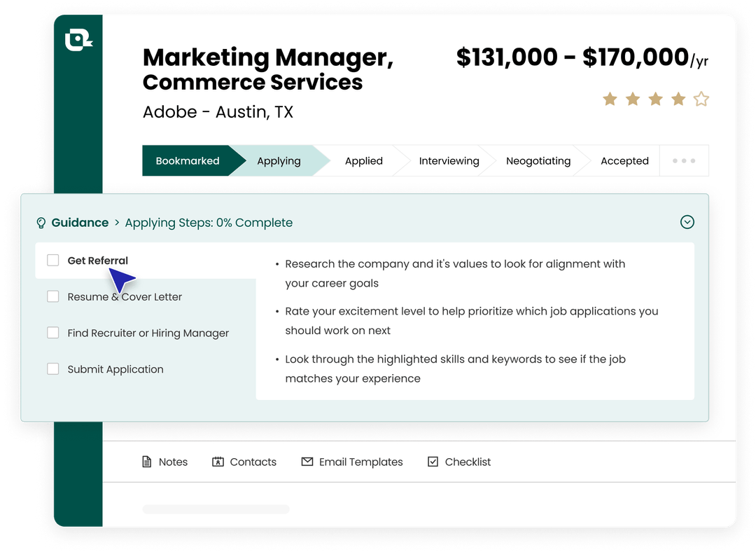Check the Find Recruiter or Hiring Manager checkbox
Screen dimensions: 756x552
pyautogui.click(x=52, y=333)
